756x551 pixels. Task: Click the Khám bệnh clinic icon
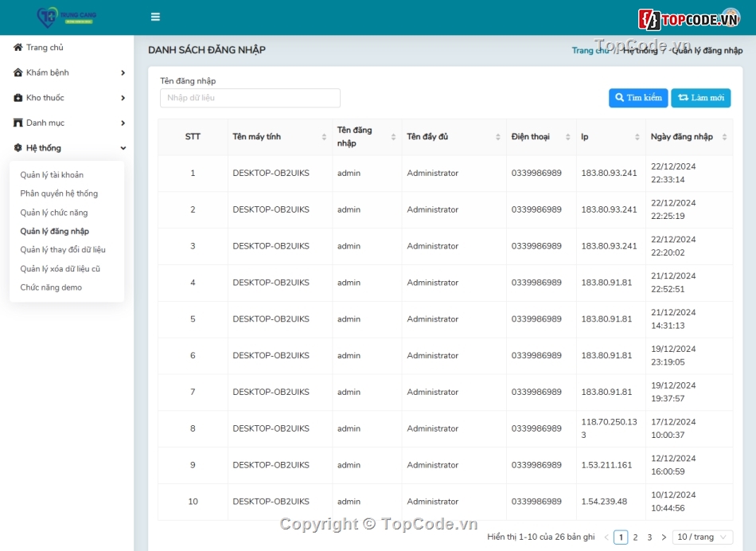(18, 72)
